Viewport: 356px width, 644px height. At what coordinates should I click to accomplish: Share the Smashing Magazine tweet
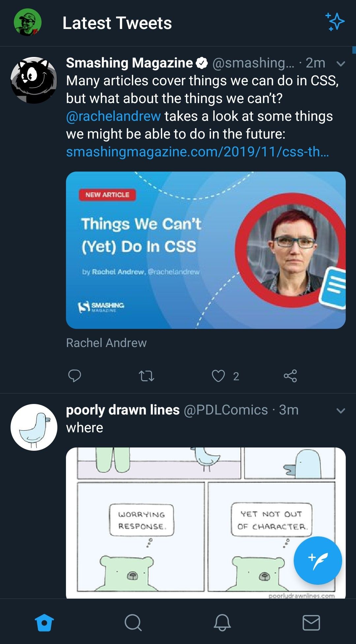[x=290, y=376]
